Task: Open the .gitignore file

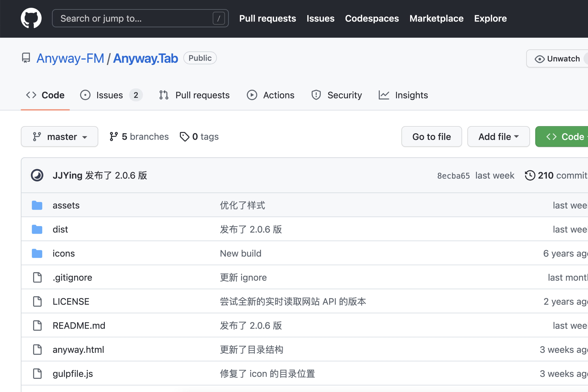Action: tap(73, 278)
